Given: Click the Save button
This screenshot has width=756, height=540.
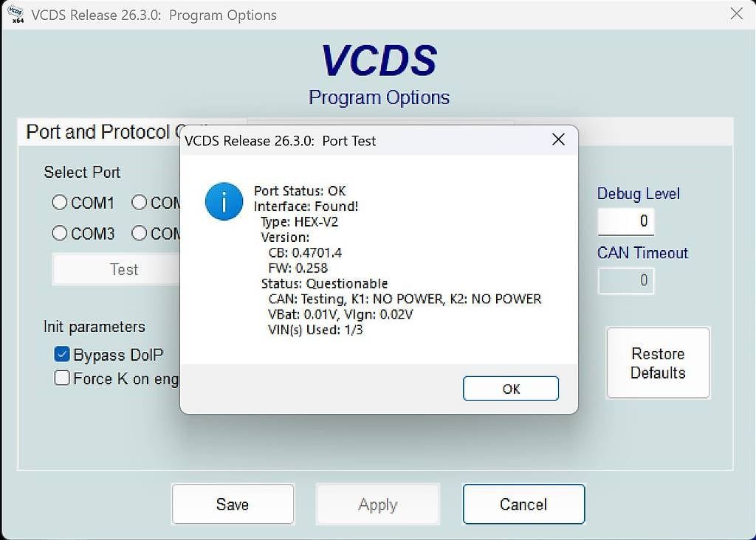Looking at the screenshot, I should (x=233, y=504).
